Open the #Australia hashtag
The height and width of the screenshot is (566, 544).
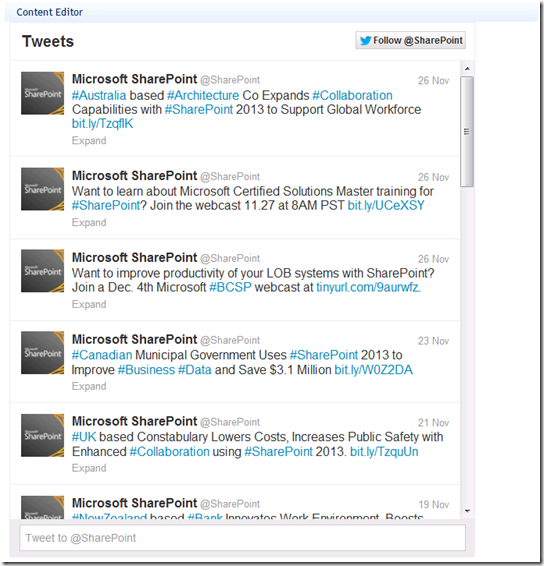(x=99, y=95)
